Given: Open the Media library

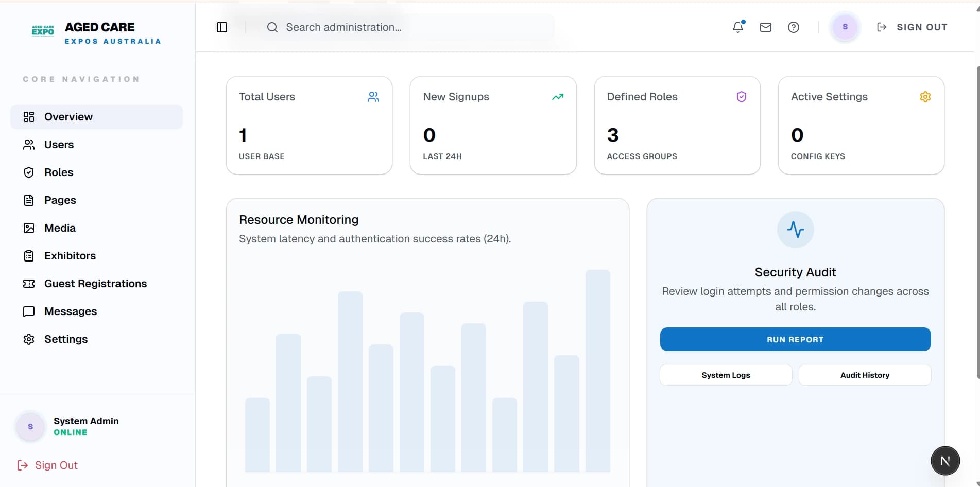Looking at the screenshot, I should tap(96, 228).
